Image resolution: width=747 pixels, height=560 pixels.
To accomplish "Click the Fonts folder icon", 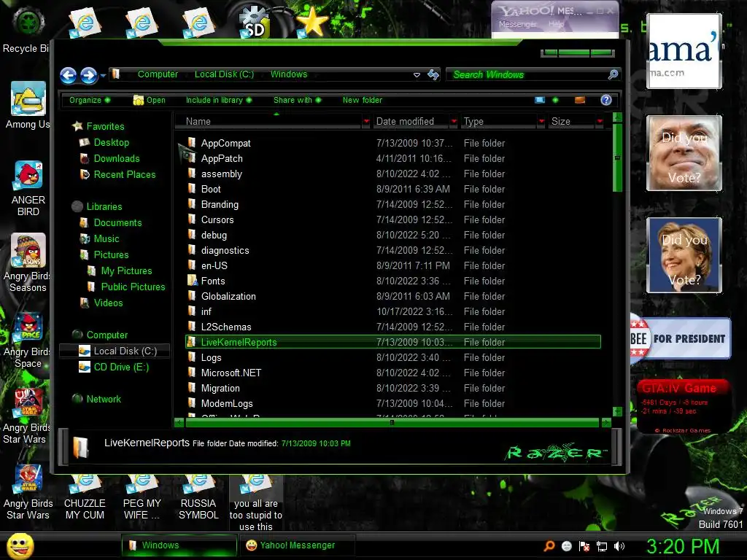I will tap(192, 281).
